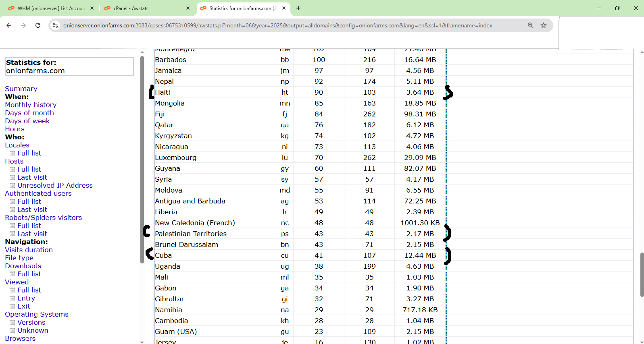Open Days of week link
The width and height of the screenshot is (644, 344).
(x=27, y=121)
